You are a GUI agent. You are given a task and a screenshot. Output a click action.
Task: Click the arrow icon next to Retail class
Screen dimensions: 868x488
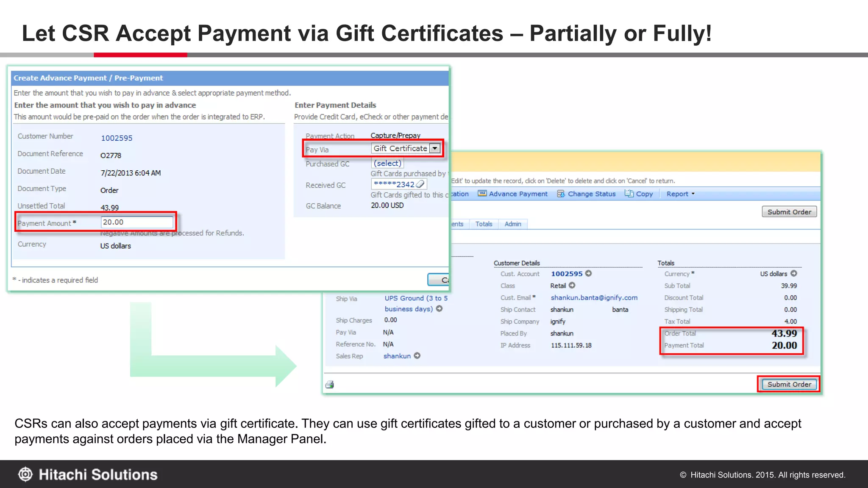(x=572, y=285)
